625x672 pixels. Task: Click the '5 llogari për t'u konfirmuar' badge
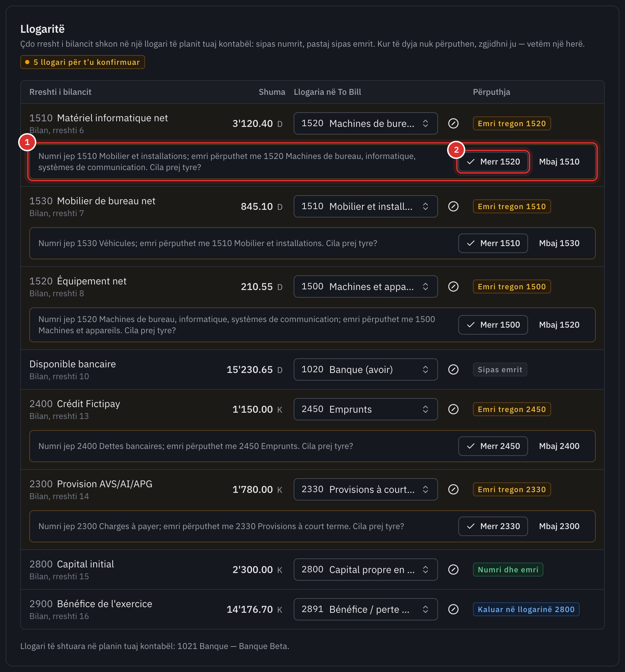[83, 62]
